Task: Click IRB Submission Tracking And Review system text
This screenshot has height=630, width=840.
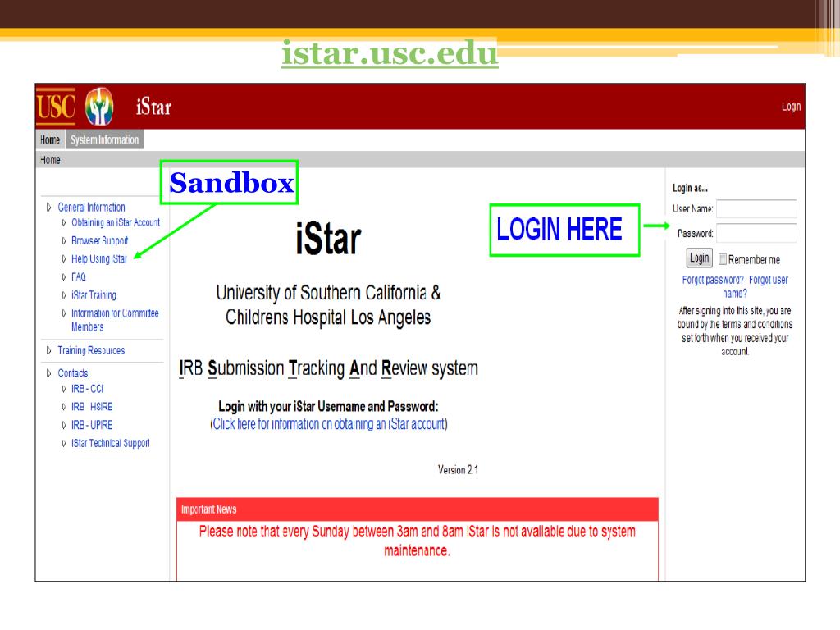Action: (328, 368)
